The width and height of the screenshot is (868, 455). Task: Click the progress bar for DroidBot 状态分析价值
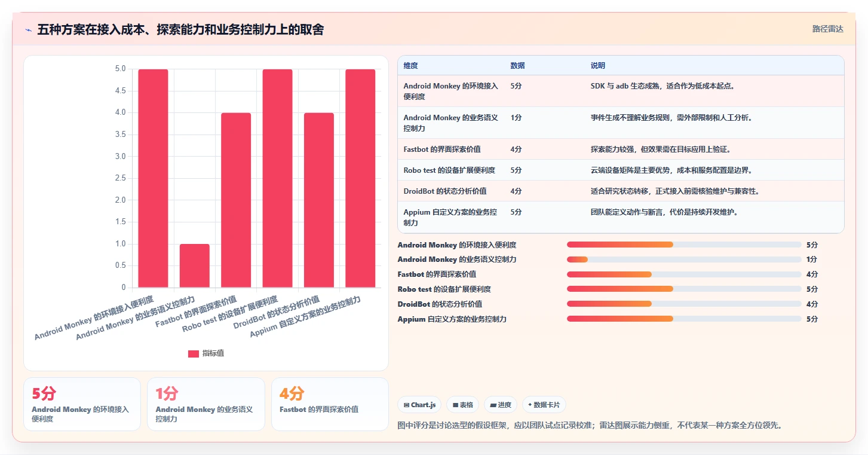[684, 304]
